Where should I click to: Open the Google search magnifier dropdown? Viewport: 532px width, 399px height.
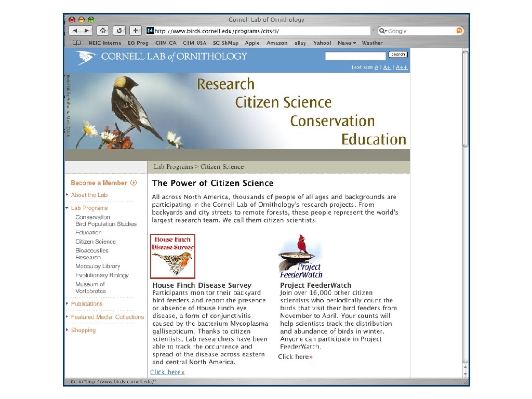click(x=383, y=31)
